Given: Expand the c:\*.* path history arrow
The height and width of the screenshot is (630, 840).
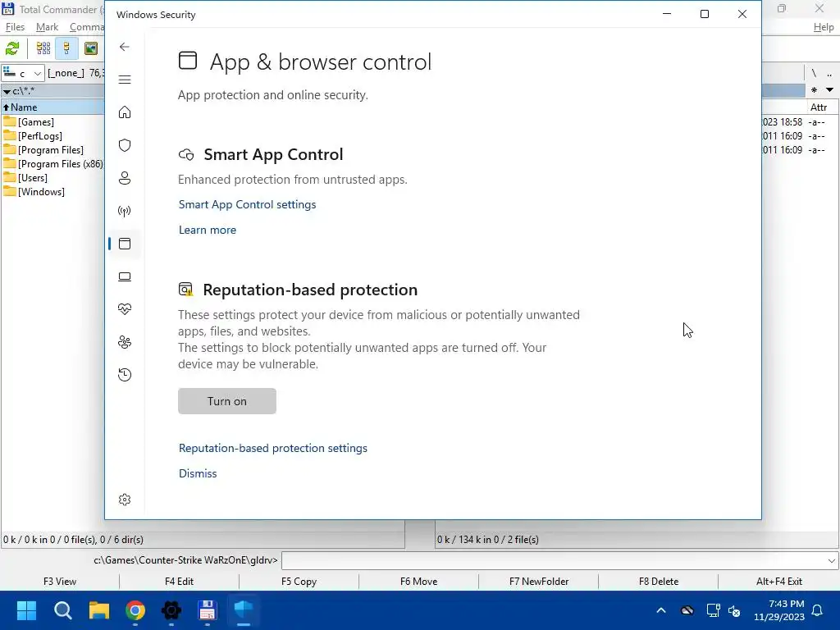Looking at the screenshot, I should (x=7, y=92).
